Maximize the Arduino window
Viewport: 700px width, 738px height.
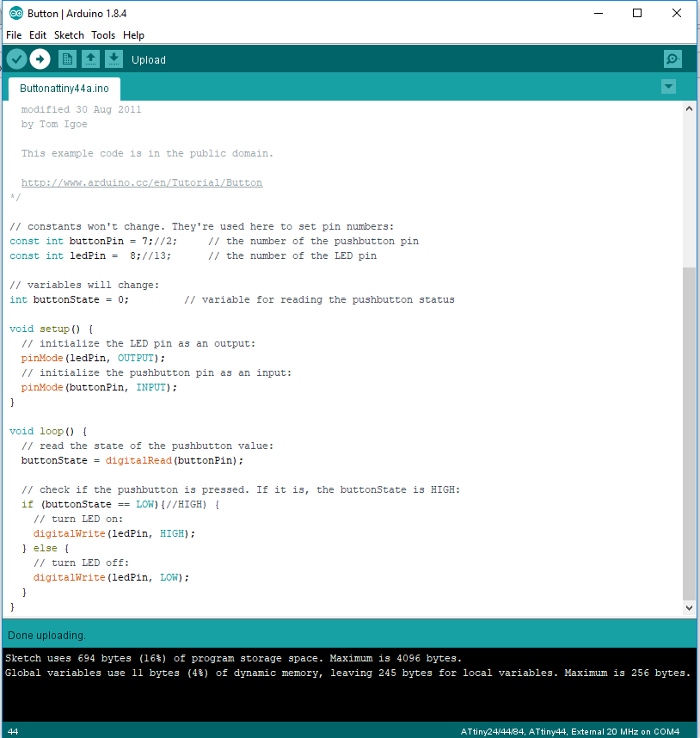pos(637,13)
